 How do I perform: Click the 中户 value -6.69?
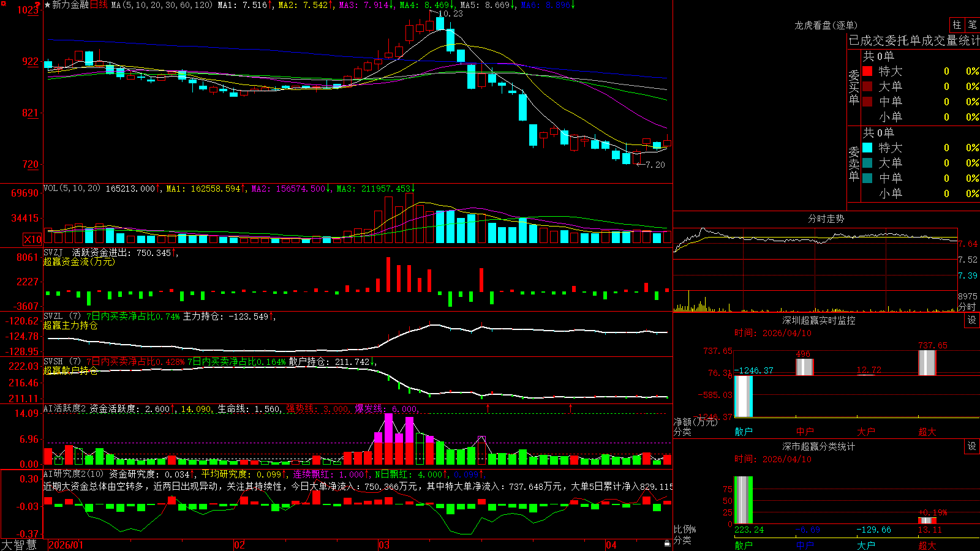click(808, 530)
